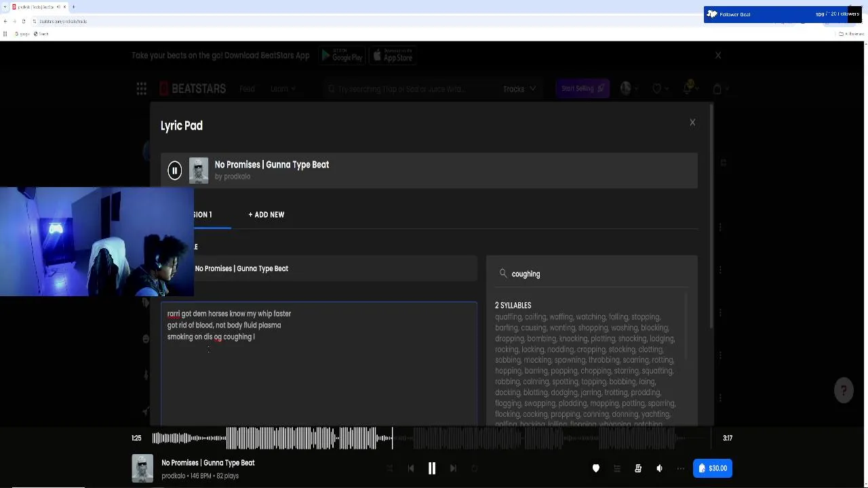Select the rhyme word "quaffing"
The image size is (868, 488).
(508, 317)
